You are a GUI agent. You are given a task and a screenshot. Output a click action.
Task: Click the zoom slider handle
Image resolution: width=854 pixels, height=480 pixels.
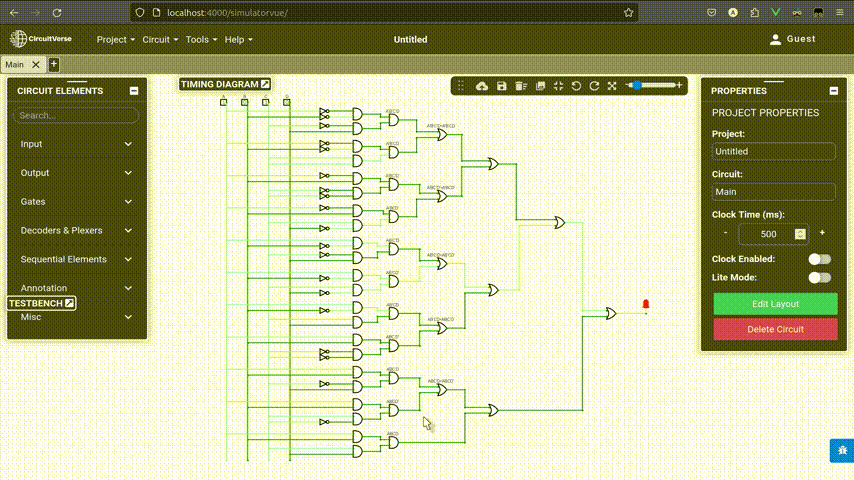[637, 86]
